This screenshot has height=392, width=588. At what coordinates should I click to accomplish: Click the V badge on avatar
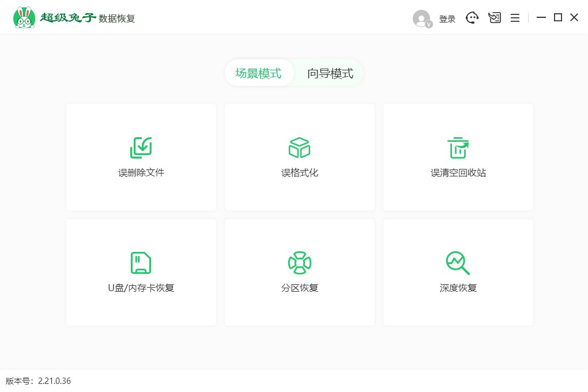point(428,24)
